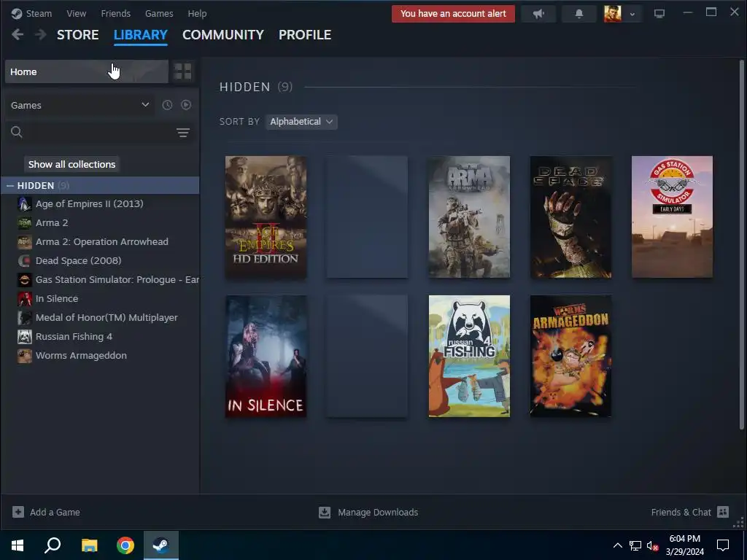Click the library Home button
747x560 pixels.
(x=87, y=71)
